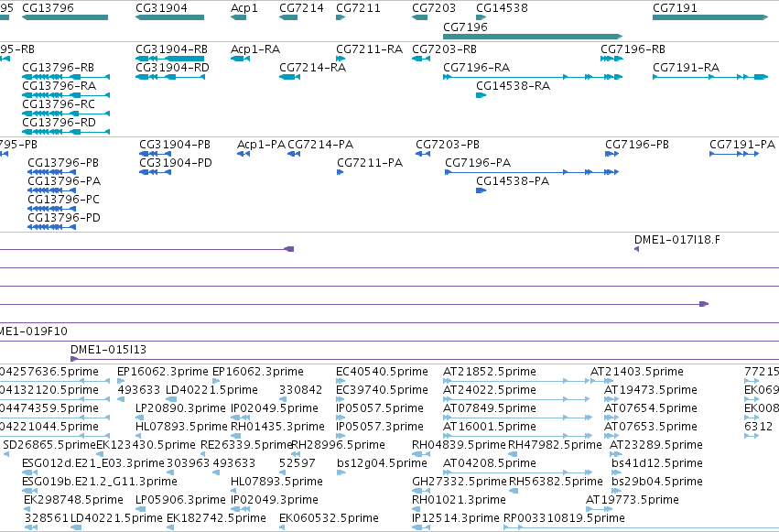Viewport: 779px width, 532px height.
Task: Open EST label AT21403.5prime
Action: point(637,372)
